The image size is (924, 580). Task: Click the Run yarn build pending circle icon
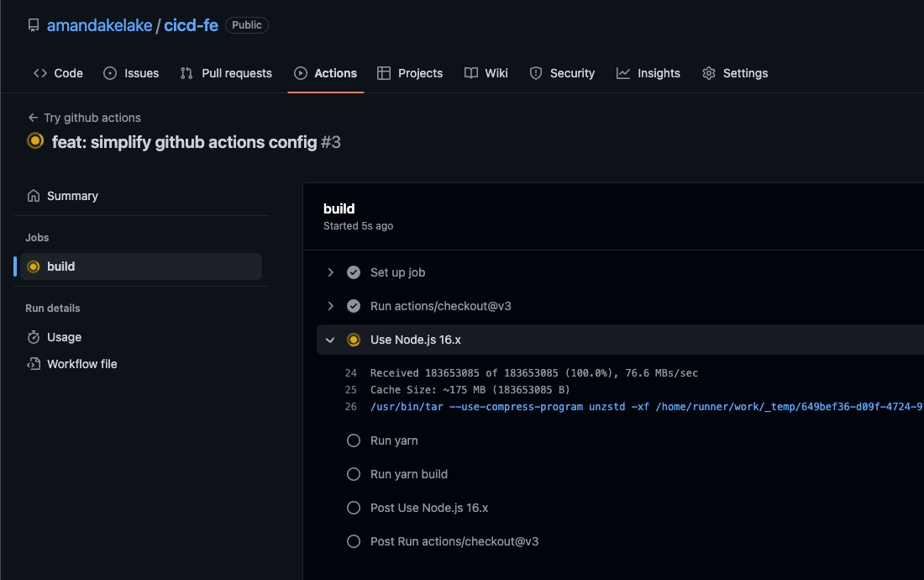(354, 474)
